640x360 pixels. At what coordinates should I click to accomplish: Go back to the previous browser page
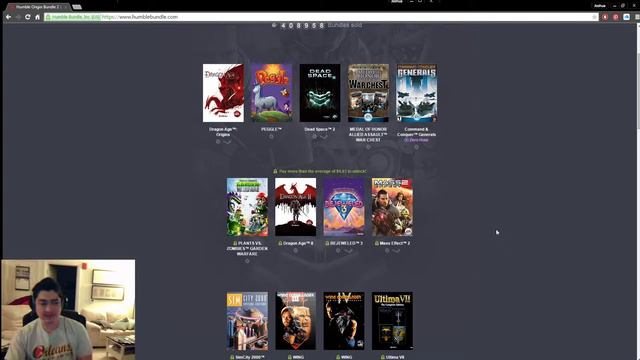(x=8, y=17)
